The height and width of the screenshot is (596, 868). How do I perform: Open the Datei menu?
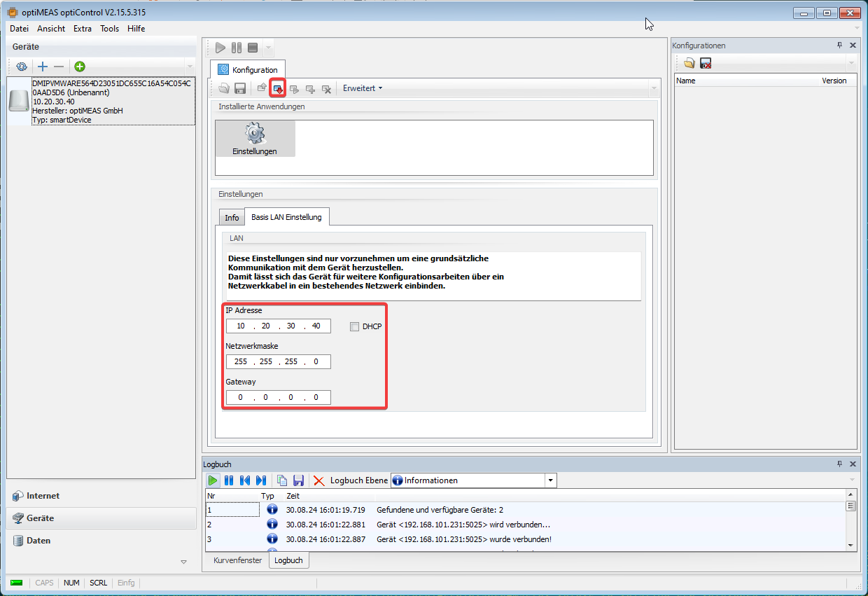pyautogui.click(x=19, y=29)
